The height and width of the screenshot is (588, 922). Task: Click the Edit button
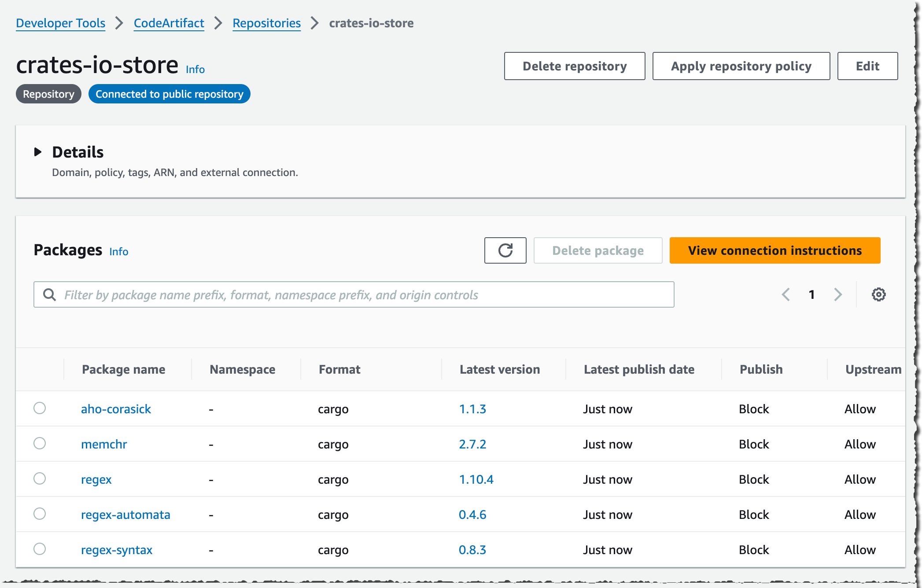point(867,66)
